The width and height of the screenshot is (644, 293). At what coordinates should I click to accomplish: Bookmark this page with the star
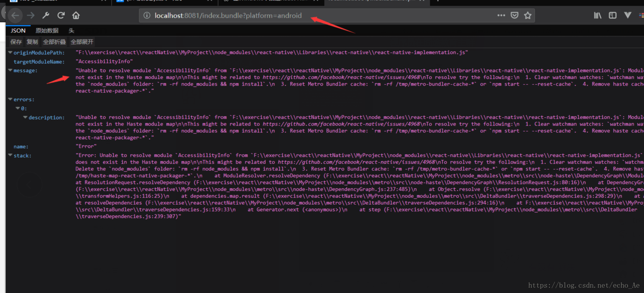coord(528,15)
